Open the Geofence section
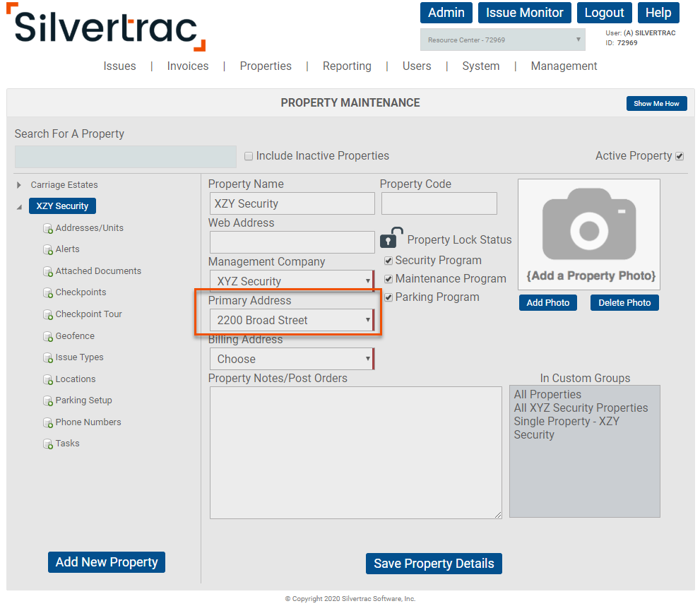Image resolution: width=700 pixels, height=606 pixels. [x=75, y=336]
